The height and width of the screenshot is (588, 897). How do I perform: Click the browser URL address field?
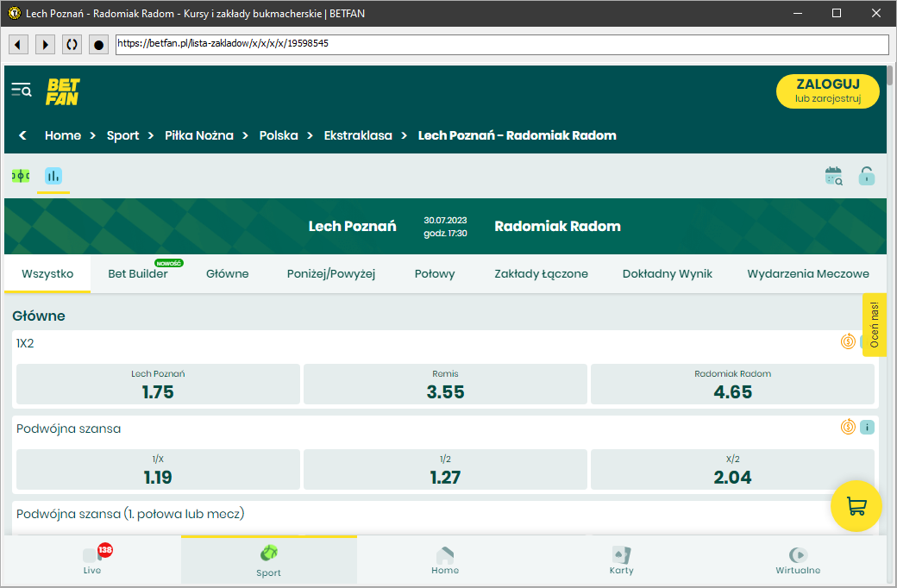pos(501,44)
